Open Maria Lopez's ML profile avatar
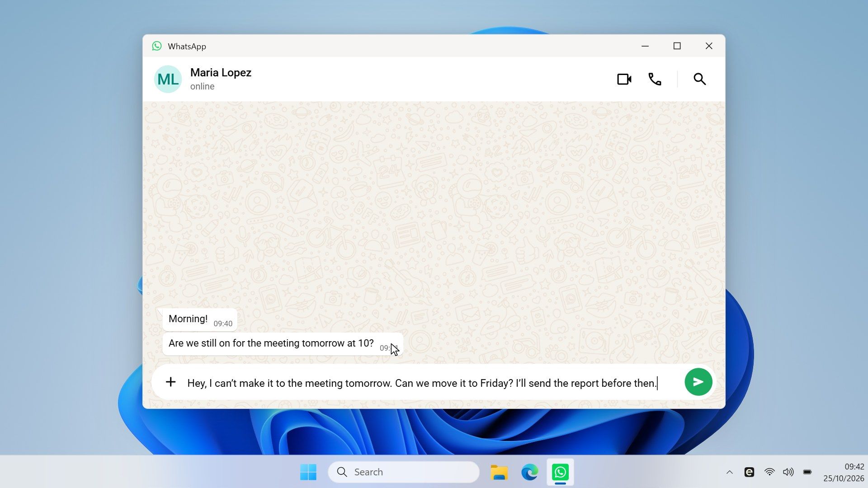Viewport: 868px width, 488px height. pyautogui.click(x=168, y=79)
